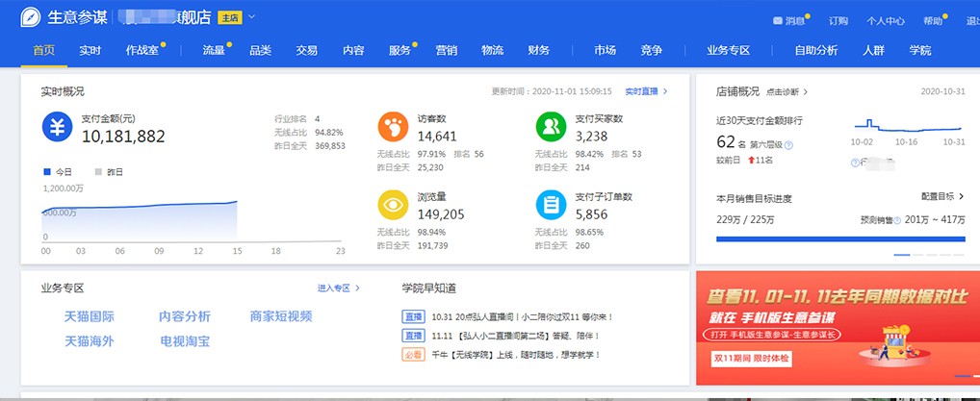Open the 商家短视频 link

(281, 316)
